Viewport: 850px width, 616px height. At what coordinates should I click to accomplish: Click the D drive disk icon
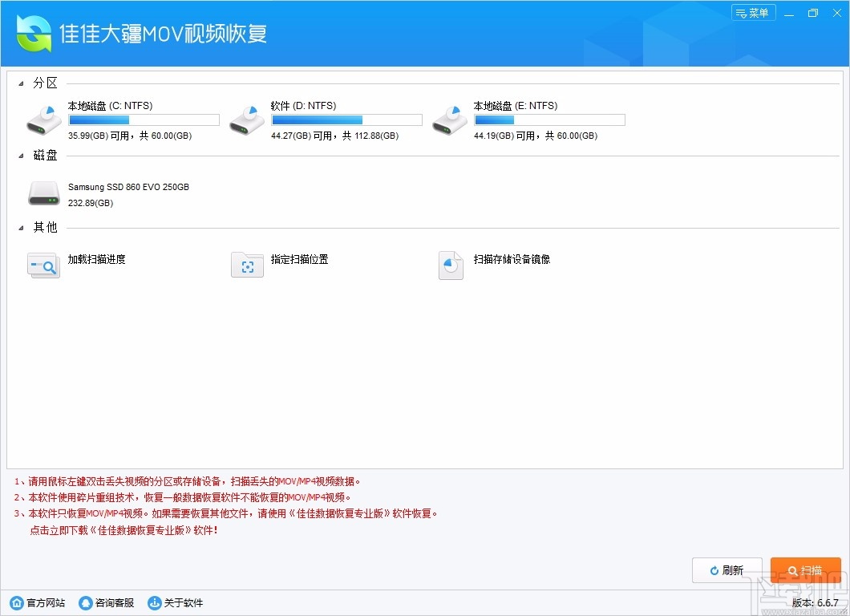[x=246, y=119]
